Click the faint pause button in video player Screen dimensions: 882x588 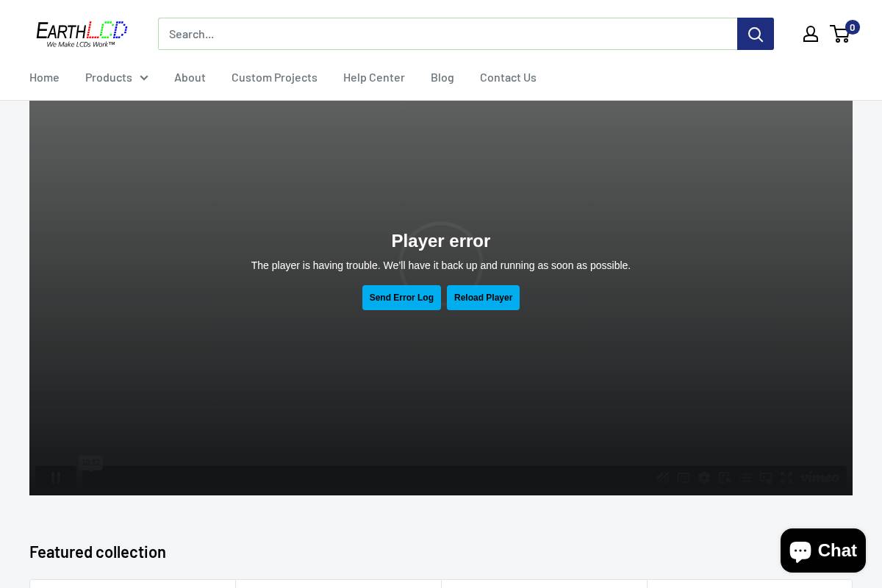(x=56, y=478)
